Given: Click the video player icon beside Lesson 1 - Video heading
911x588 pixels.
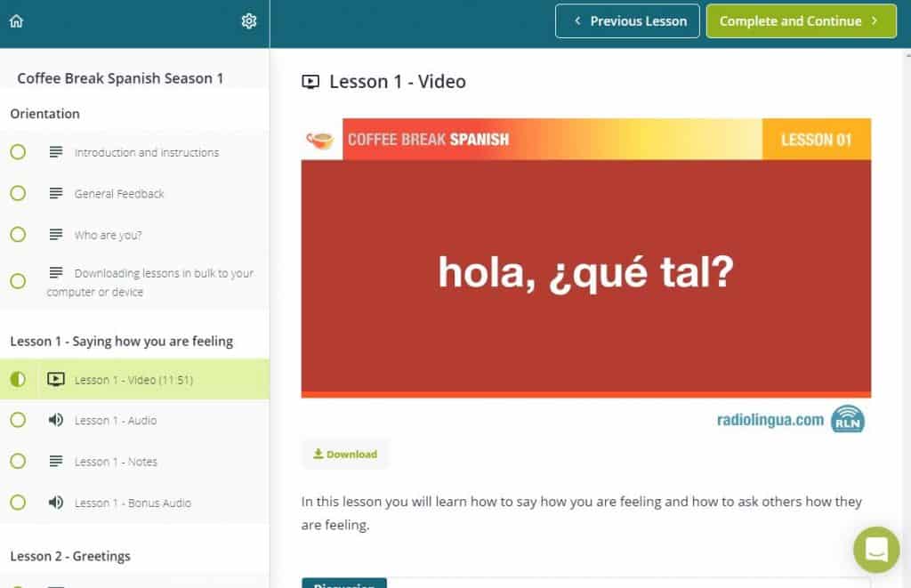Looking at the screenshot, I should (310, 81).
